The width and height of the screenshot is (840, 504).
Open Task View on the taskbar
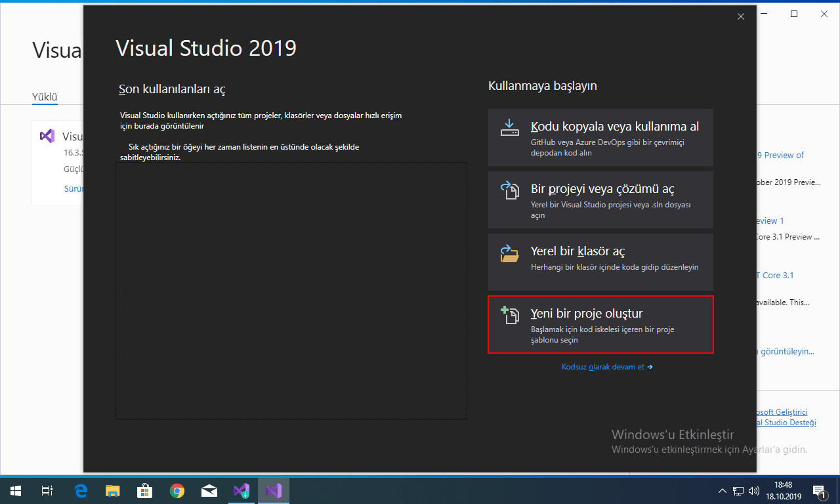47,491
